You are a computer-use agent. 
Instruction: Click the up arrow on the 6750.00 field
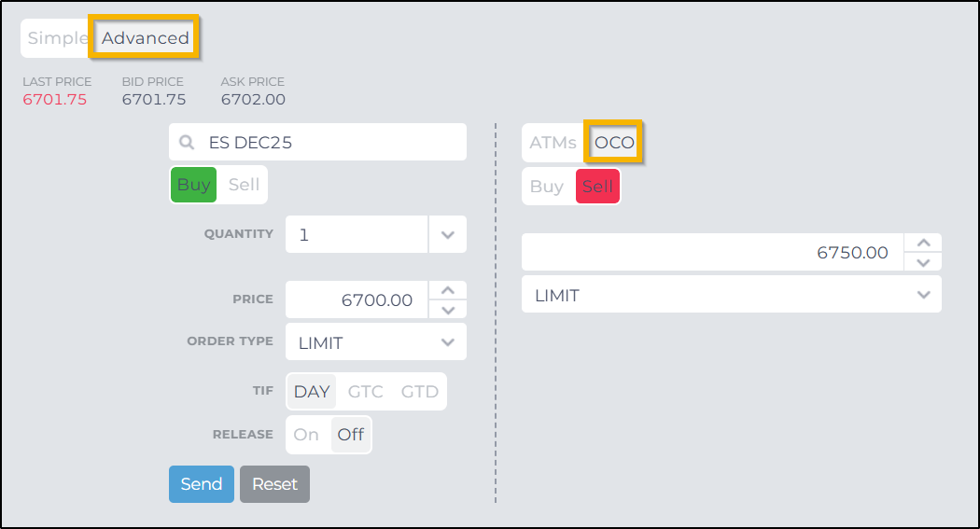pos(923,243)
